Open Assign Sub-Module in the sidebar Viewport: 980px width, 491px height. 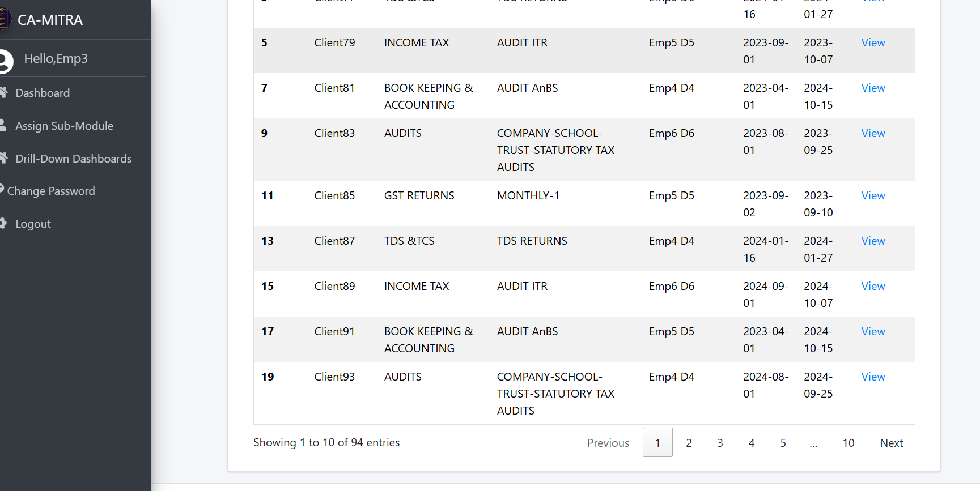64,126
